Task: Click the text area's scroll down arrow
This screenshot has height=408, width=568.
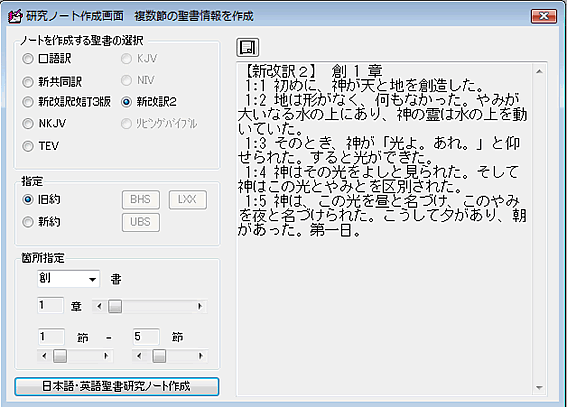Action: [539, 388]
